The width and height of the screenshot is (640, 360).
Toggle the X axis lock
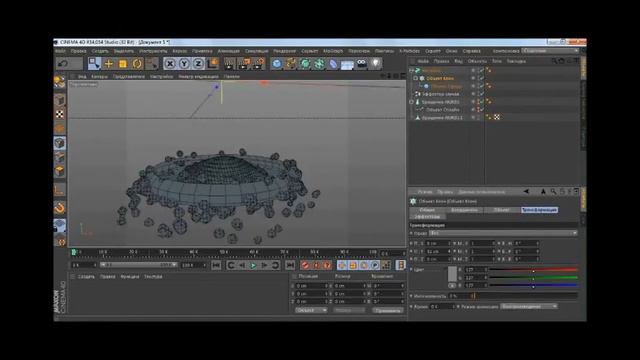[170, 64]
